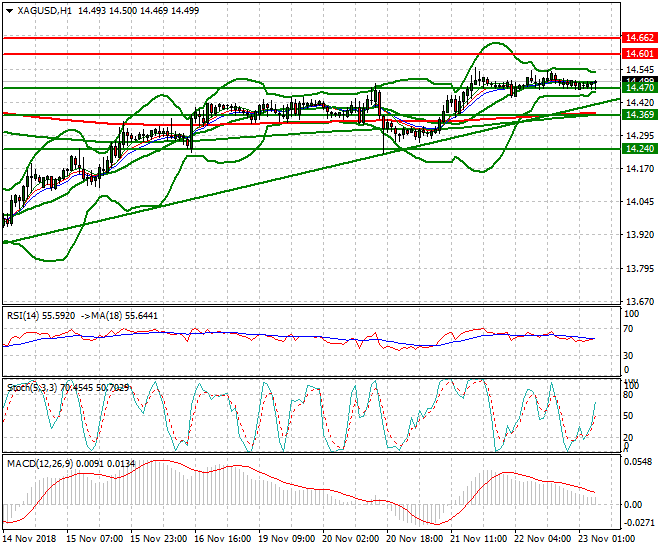This screenshot has width=660, height=550.
Task: Select the green 14.240 support price label
Action: click(x=639, y=149)
